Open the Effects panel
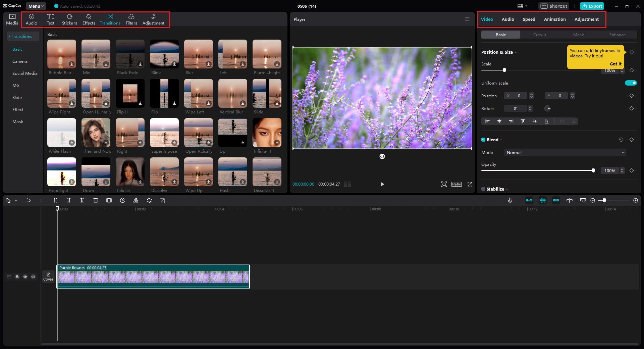 [x=89, y=19]
